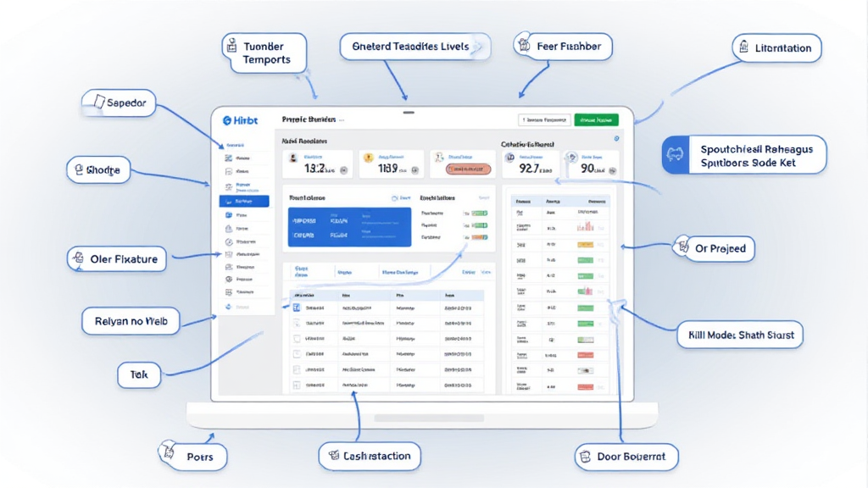Click the yellow progress bar in right table
This screenshot has width=868, height=488.
tap(586, 244)
